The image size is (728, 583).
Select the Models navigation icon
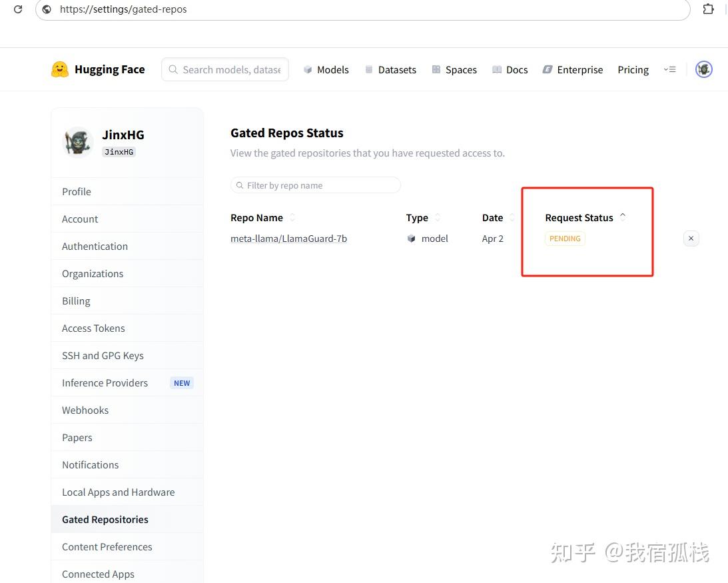307,69
